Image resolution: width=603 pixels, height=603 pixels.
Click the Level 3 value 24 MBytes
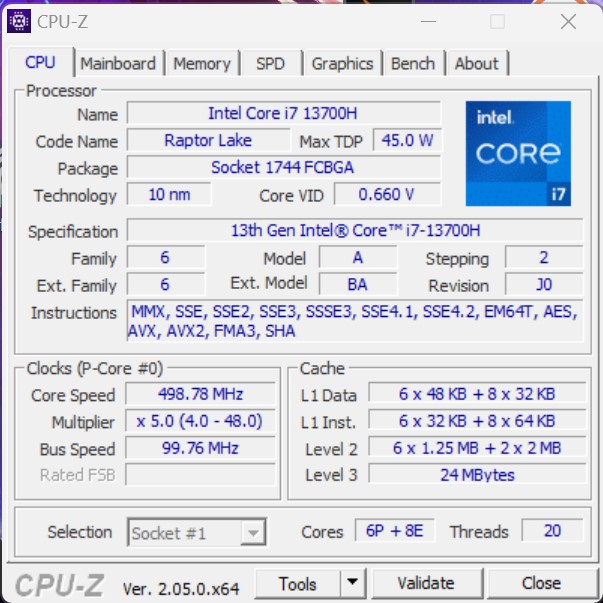pyautogui.click(x=477, y=475)
